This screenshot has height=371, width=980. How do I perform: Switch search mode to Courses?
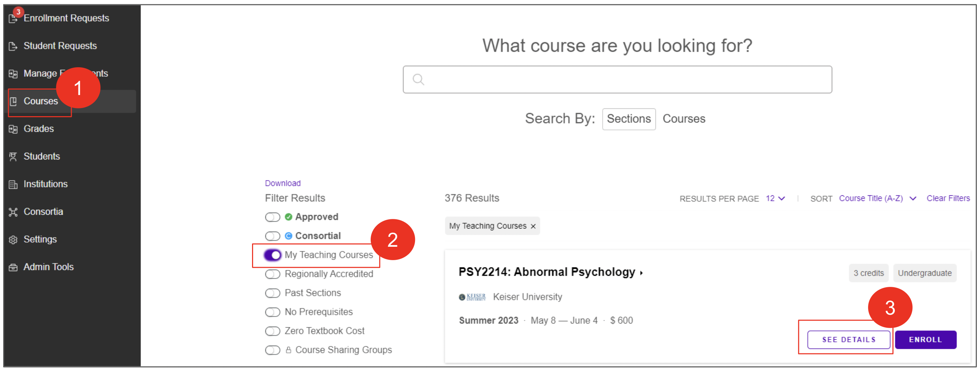click(x=684, y=119)
